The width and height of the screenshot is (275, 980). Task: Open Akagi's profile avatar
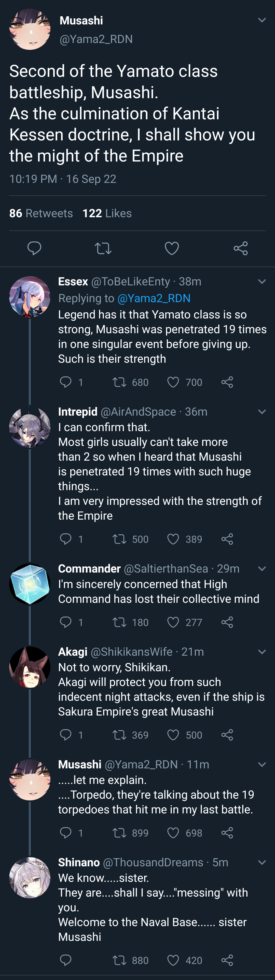(x=30, y=667)
